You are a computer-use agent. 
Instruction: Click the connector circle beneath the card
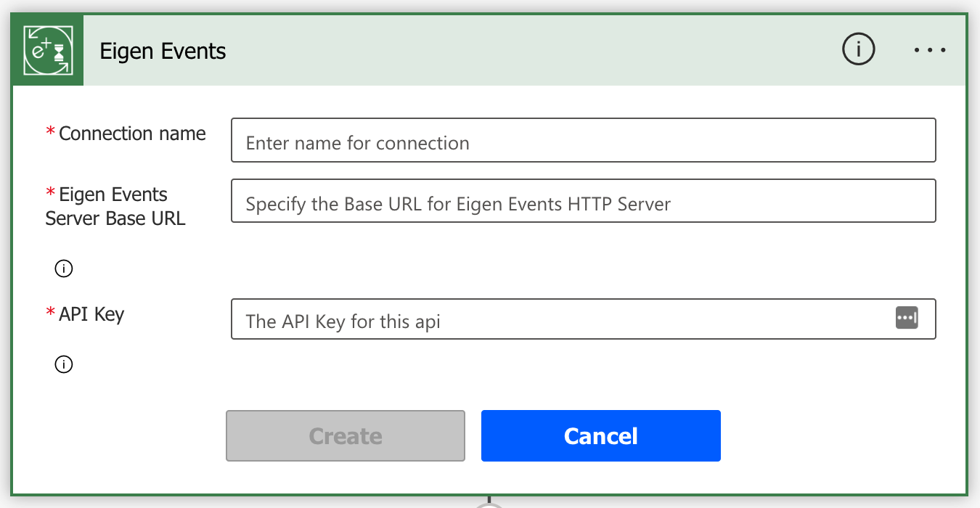coord(489,503)
